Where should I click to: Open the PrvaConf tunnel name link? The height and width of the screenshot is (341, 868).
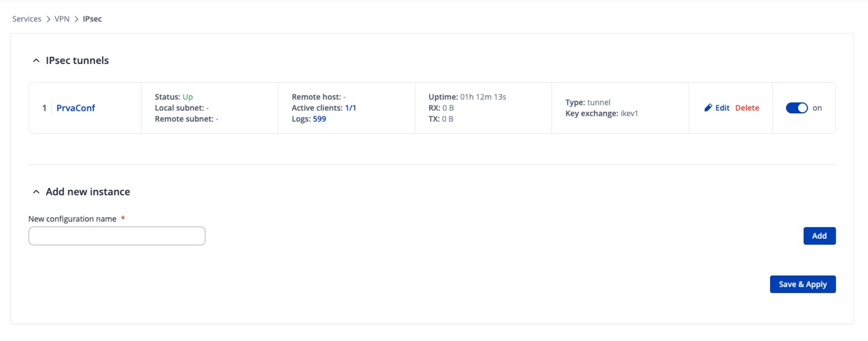pyautogui.click(x=75, y=108)
